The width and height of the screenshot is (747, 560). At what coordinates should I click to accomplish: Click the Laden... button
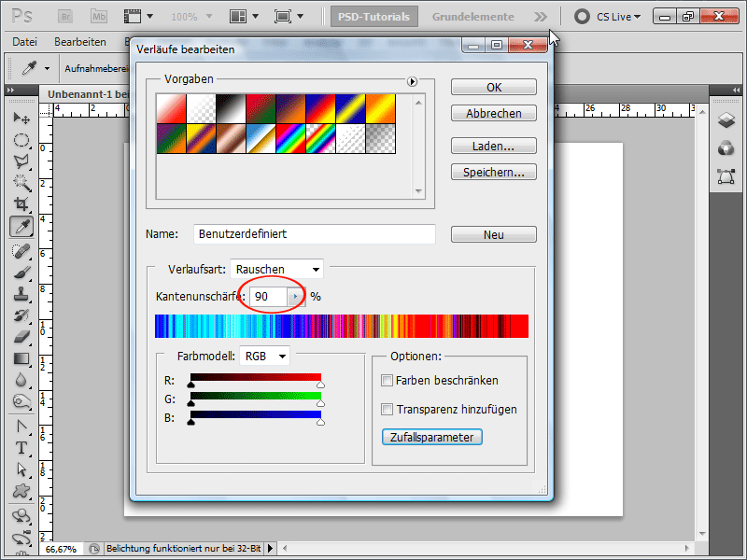pos(494,146)
